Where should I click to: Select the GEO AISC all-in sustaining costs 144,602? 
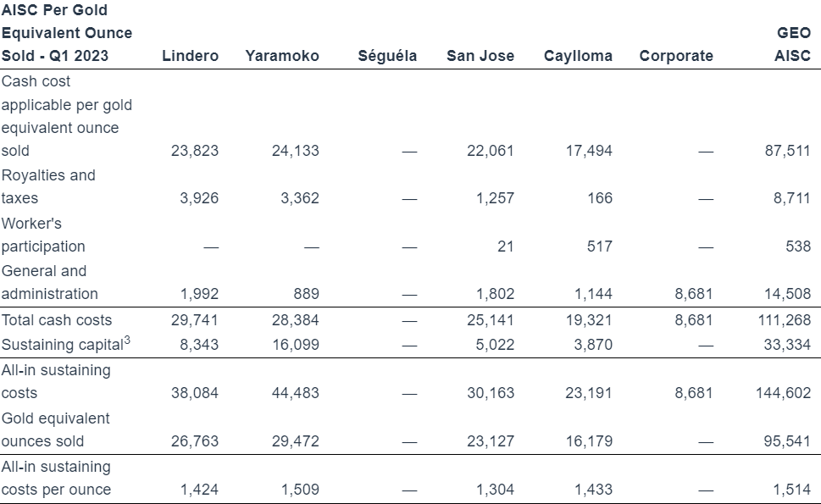(784, 393)
